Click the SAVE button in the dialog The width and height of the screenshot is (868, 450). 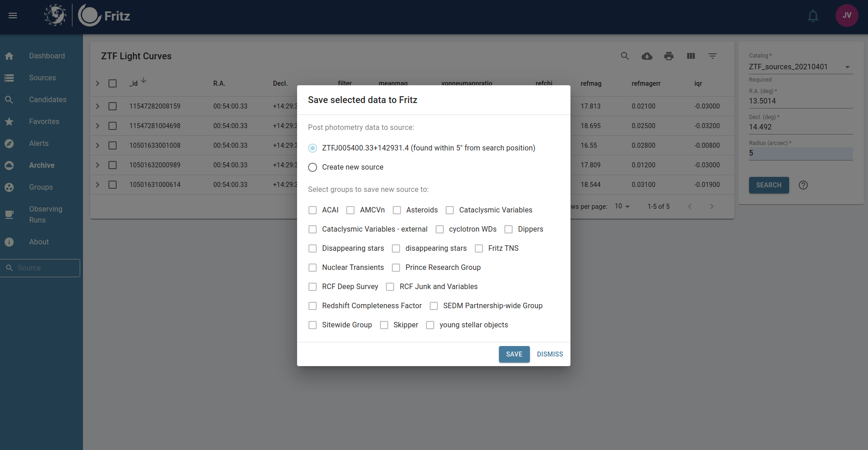point(514,354)
